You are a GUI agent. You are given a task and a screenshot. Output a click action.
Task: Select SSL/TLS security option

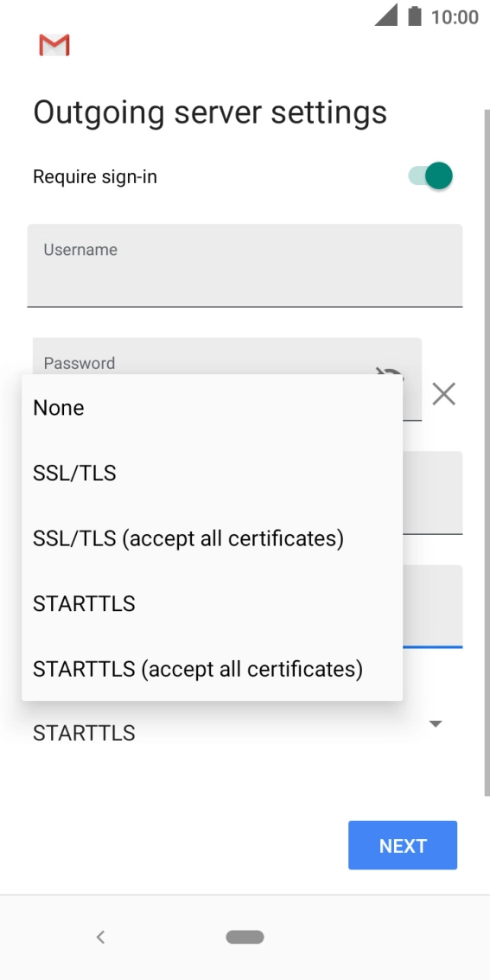[213, 474]
